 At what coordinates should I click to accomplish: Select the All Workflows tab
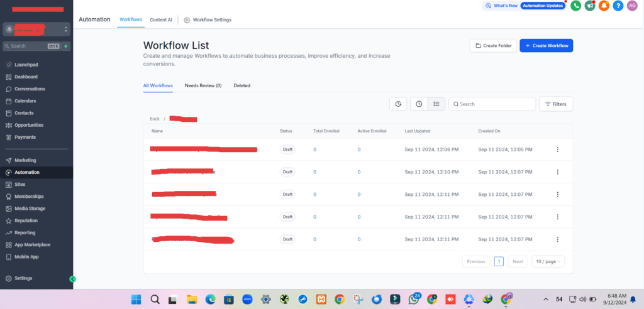158,86
